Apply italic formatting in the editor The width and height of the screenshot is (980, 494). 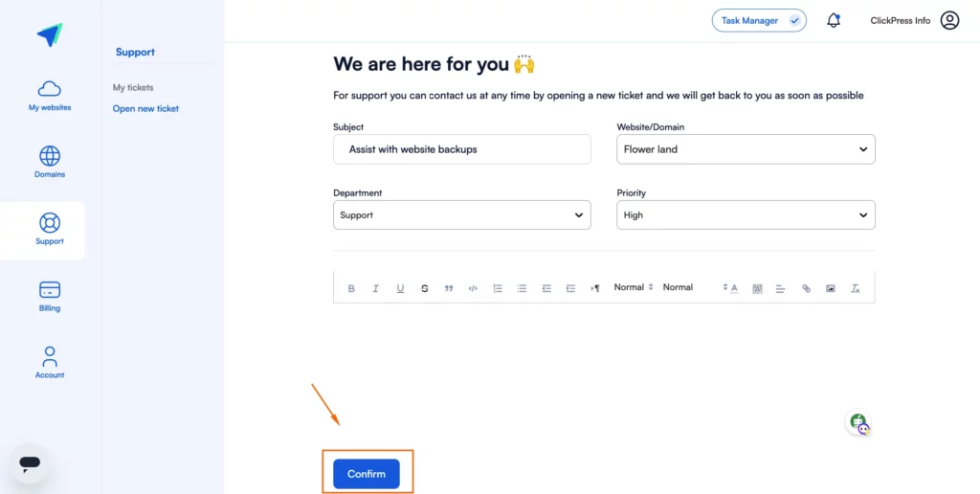375,288
